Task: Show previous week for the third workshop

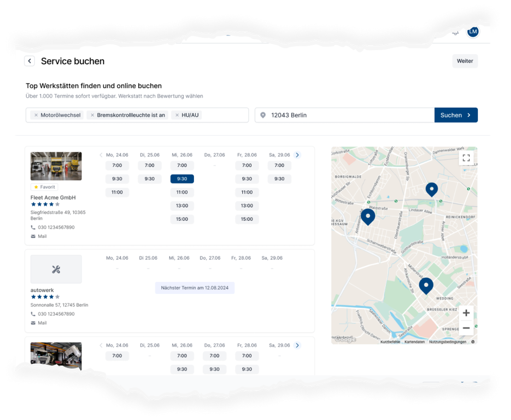Action: [101, 345]
